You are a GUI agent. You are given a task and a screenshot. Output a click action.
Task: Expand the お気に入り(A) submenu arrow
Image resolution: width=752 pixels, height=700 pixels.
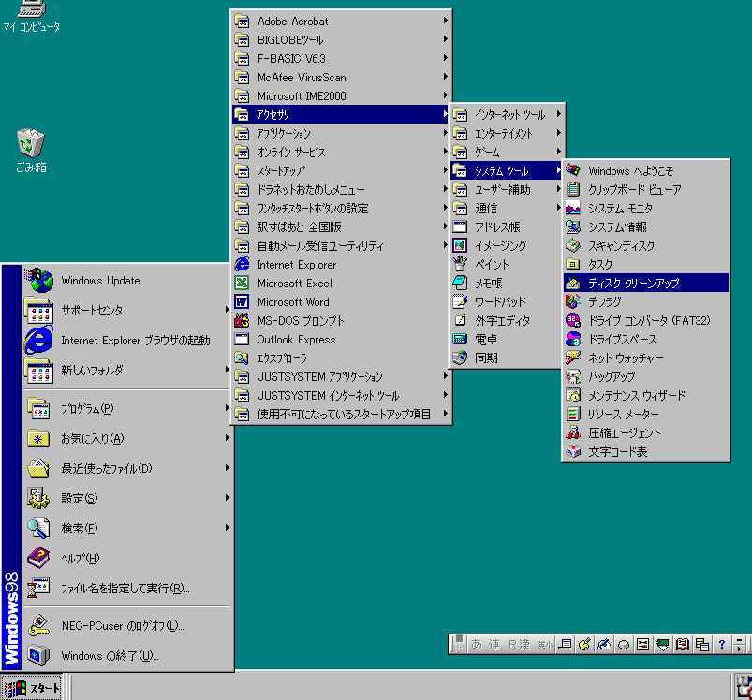point(228,438)
